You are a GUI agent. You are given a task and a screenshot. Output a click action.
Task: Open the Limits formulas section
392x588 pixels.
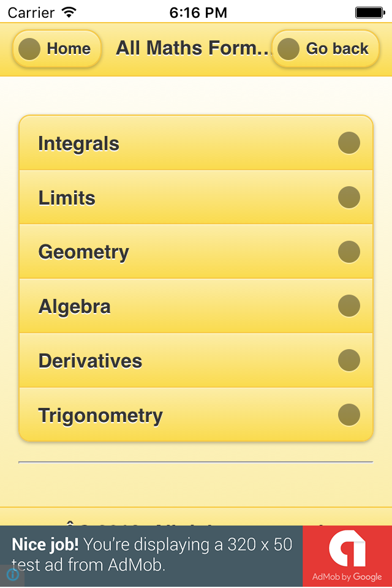click(67, 198)
